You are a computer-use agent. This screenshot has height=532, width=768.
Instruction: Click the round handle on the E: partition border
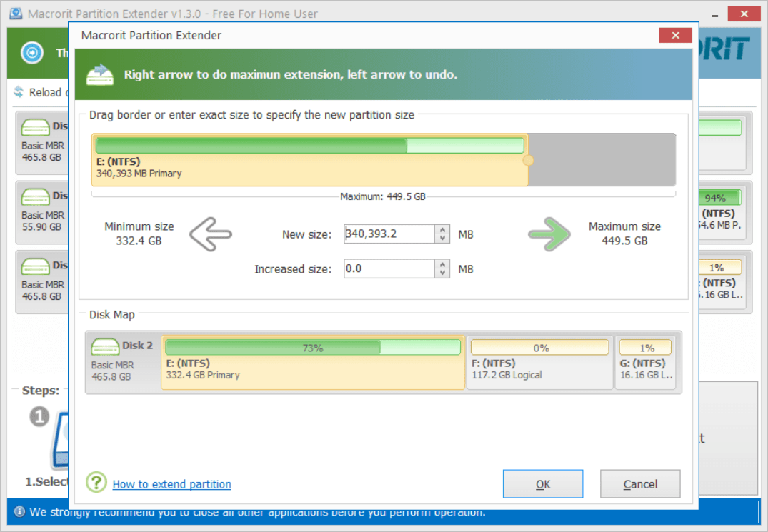point(528,161)
